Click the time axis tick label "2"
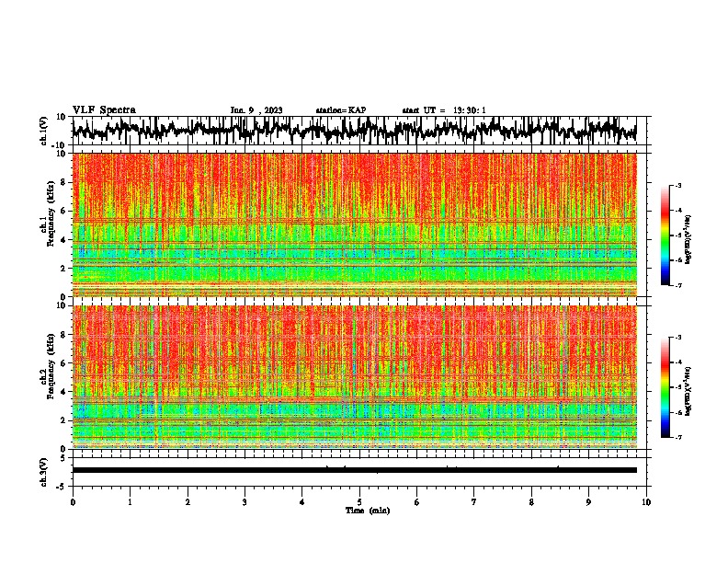 click(x=188, y=502)
